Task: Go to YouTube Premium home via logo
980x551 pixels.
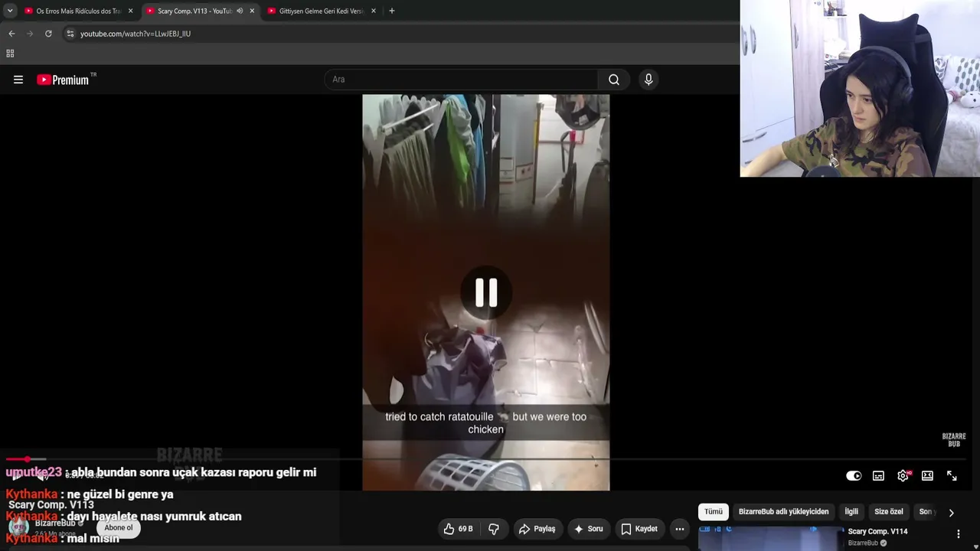Action: [63, 80]
